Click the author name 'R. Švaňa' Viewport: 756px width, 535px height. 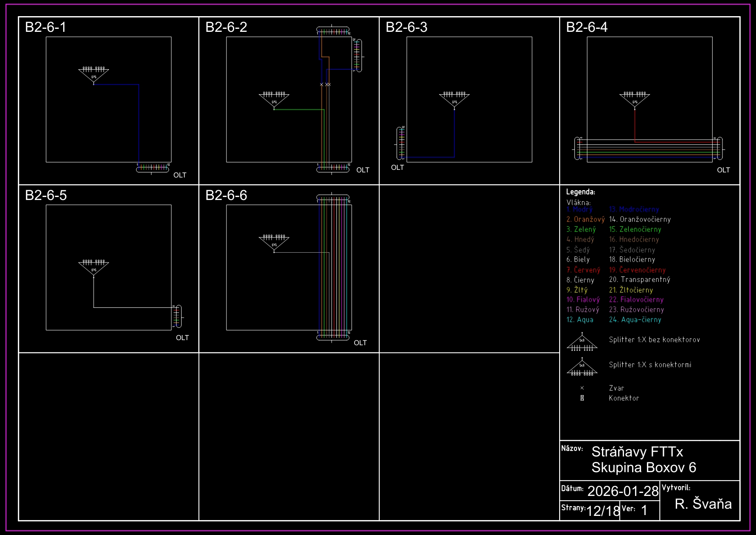click(x=703, y=504)
